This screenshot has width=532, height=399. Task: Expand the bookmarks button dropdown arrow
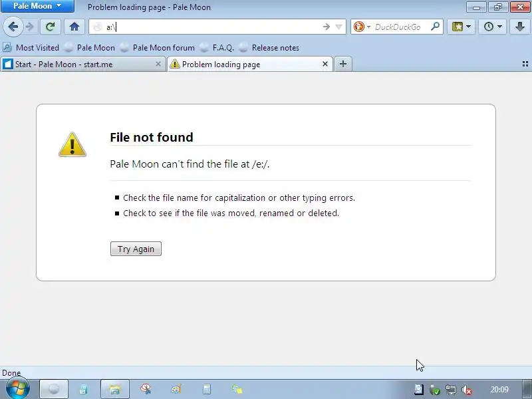coord(469,27)
